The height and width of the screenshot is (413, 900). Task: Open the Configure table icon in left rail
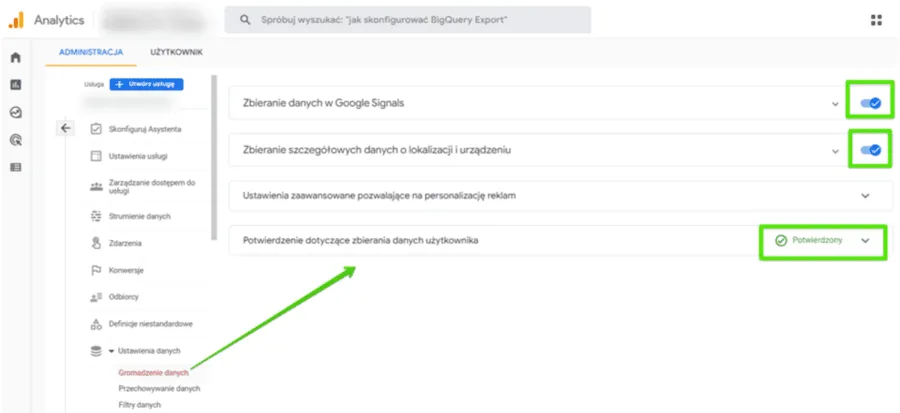coord(16,167)
